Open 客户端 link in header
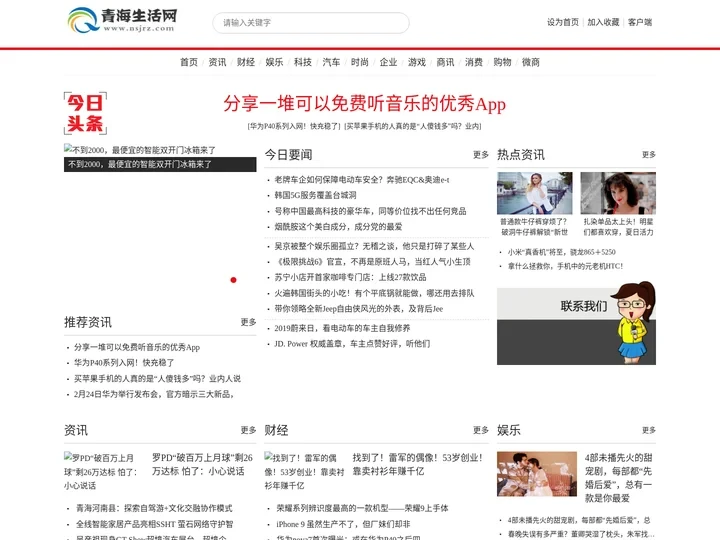This screenshot has width=720, height=540. pos(640,22)
